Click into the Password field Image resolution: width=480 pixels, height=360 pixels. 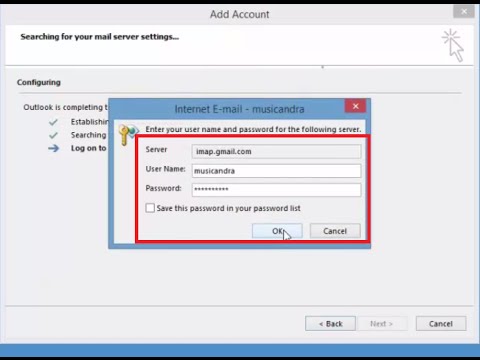[x=276, y=190]
